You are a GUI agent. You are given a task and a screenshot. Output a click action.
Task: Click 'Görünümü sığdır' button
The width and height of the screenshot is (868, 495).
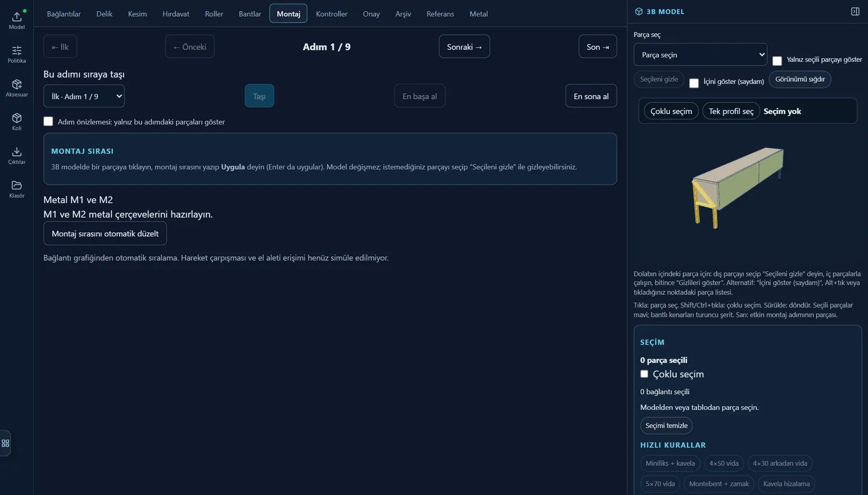click(x=800, y=79)
